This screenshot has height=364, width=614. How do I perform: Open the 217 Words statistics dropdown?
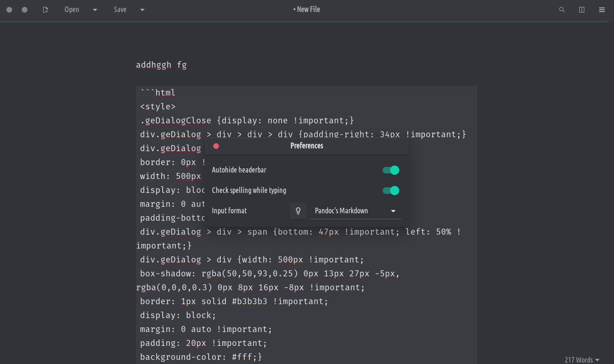point(582,360)
